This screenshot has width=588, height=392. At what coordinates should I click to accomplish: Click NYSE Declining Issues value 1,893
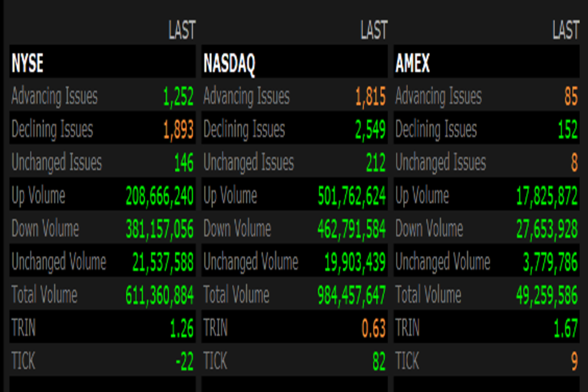click(178, 130)
